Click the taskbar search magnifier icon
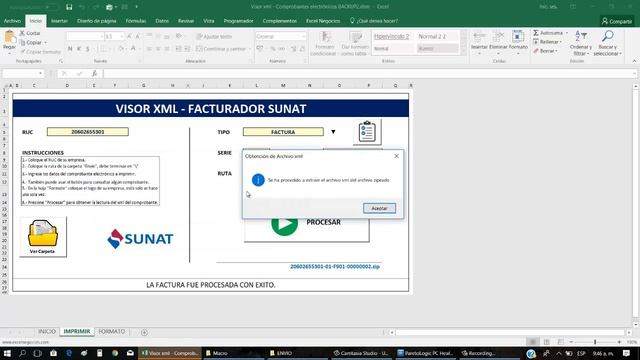640x360 pixels. coord(22,353)
